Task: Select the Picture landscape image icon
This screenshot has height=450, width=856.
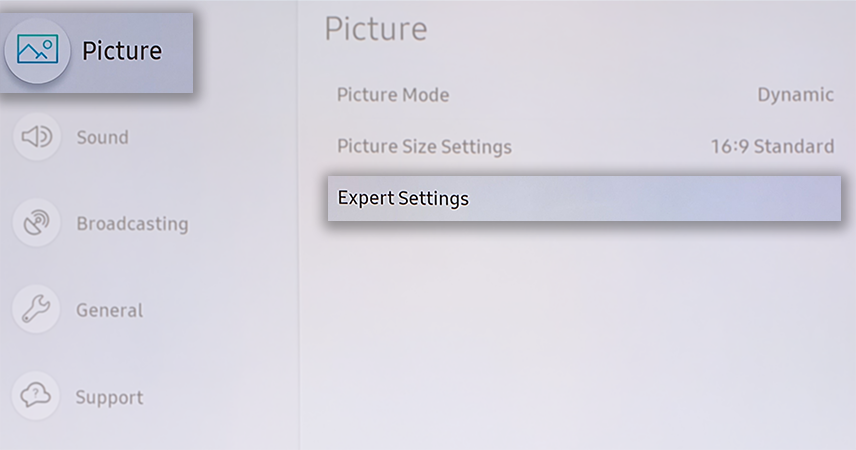Action: point(38,49)
